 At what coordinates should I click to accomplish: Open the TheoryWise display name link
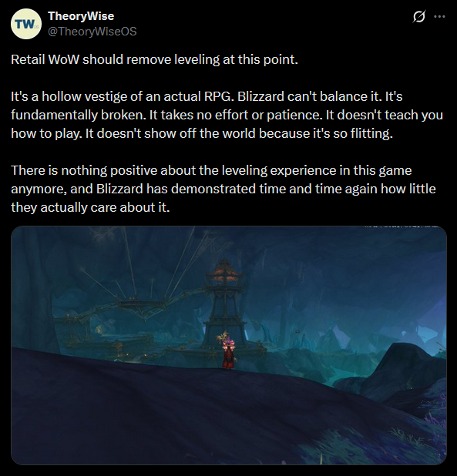pyautogui.click(x=81, y=16)
